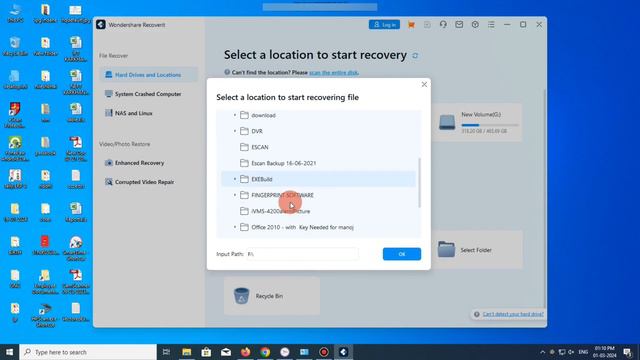Confirm selection with the OK button
Screen dimensions: 640x360
402,254
